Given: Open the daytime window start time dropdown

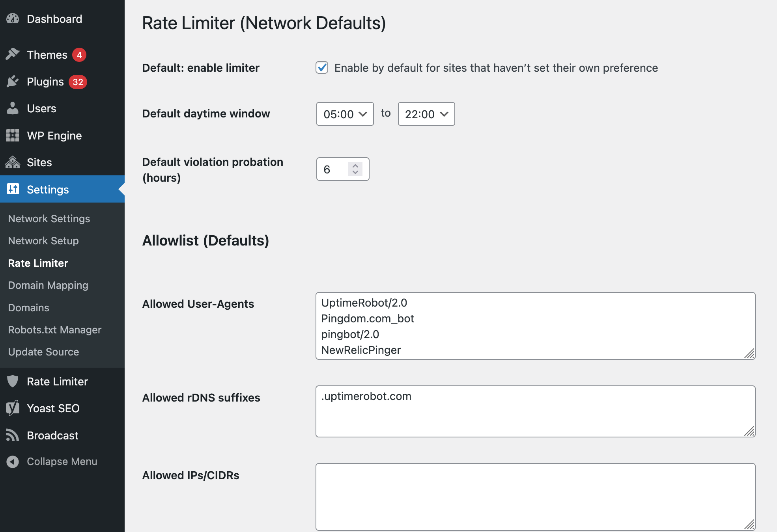Looking at the screenshot, I should (x=344, y=114).
